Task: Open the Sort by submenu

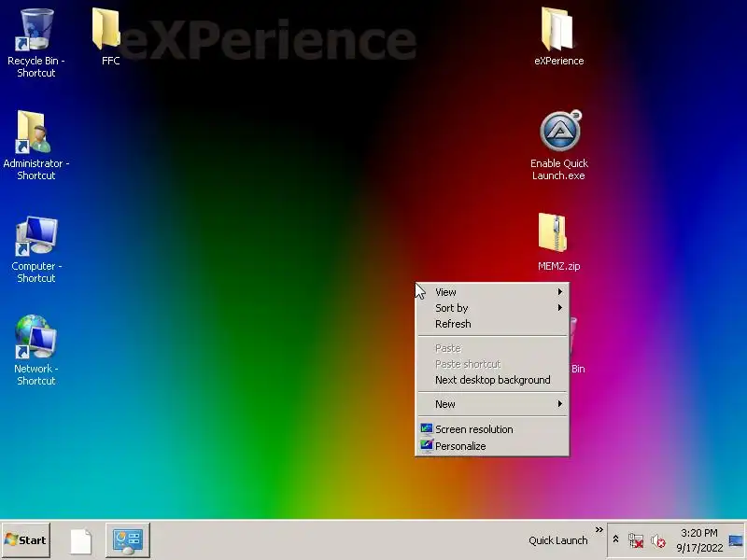Action: point(492,308)
